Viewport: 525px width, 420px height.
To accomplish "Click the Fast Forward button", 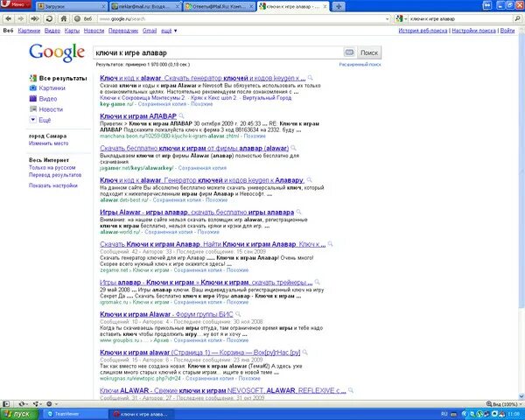I will [x=35, y=18].
